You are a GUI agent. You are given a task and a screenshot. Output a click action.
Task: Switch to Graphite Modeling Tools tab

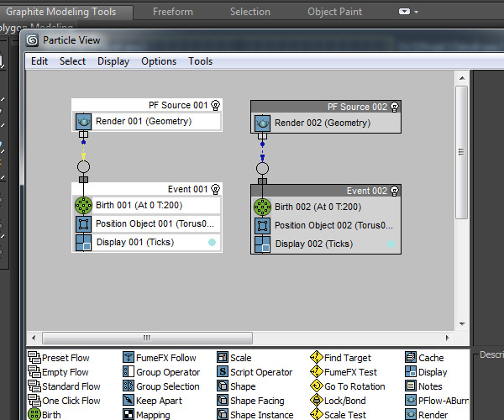point(61,12)
